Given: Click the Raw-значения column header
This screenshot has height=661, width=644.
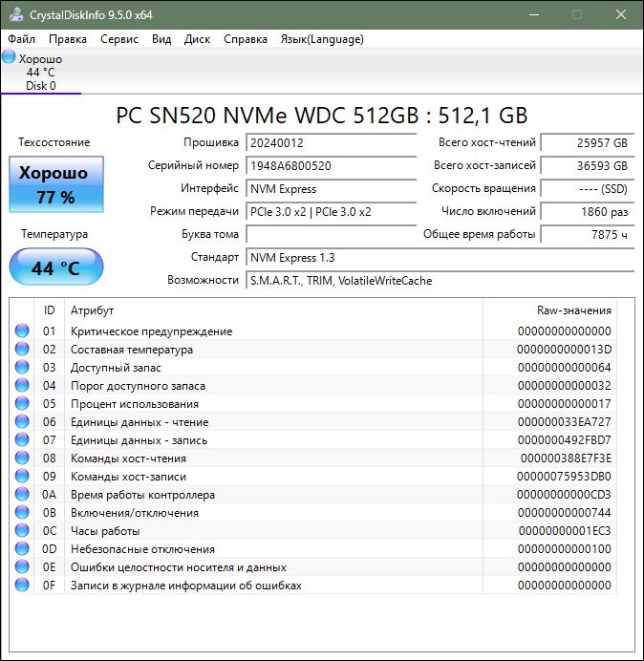Looking at the screenshot, I should tap(549, 310).
